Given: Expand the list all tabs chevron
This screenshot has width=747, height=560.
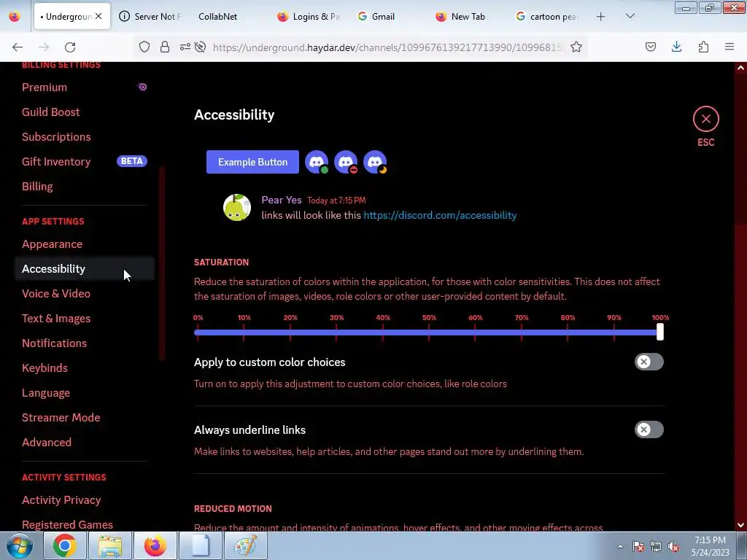Looking at the screenshot, I should click(x=630, y=16).
